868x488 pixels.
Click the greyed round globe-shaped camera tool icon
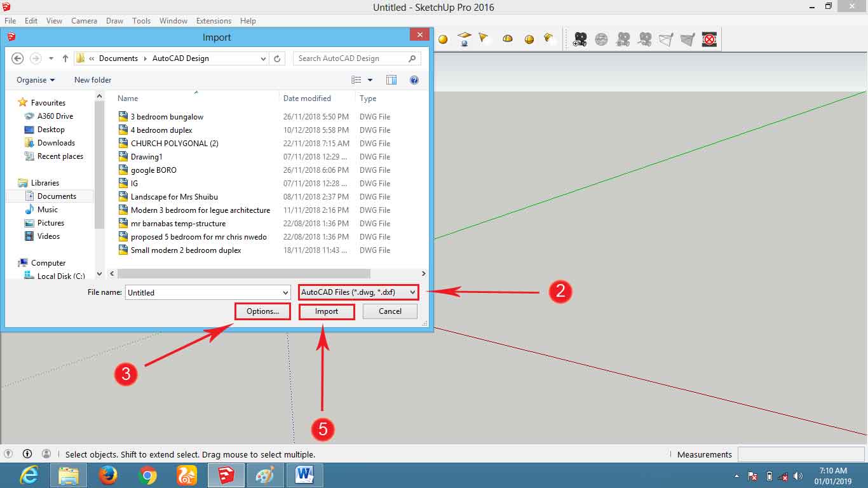tap(601, 40)
